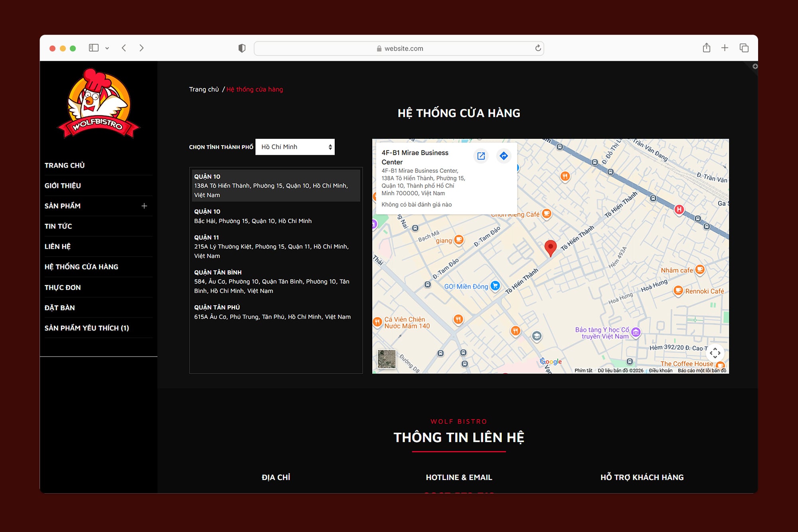Click the directions icon in map info card
This screenshot has width=798, height=532.
pyautogui.click(x=504, y=156)
